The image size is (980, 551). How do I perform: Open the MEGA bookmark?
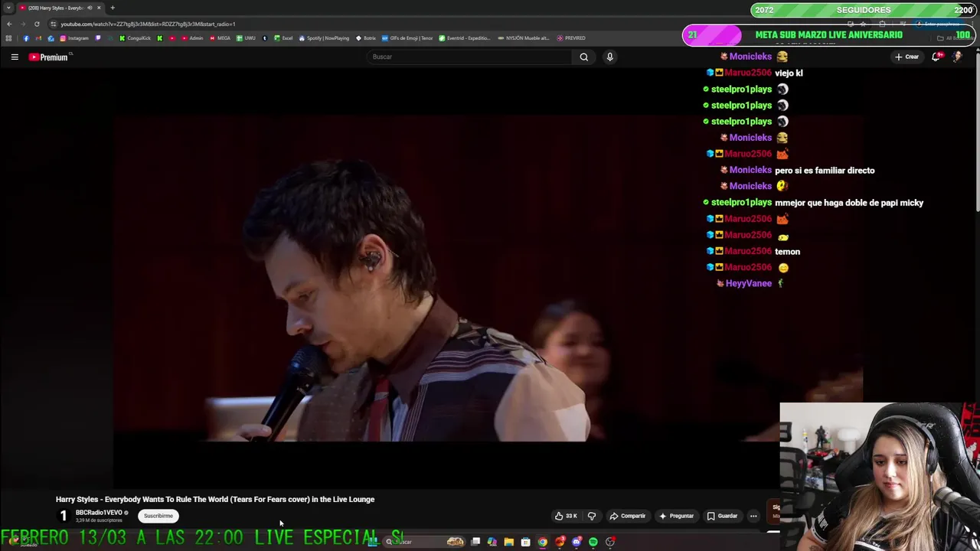click(220, 38)
